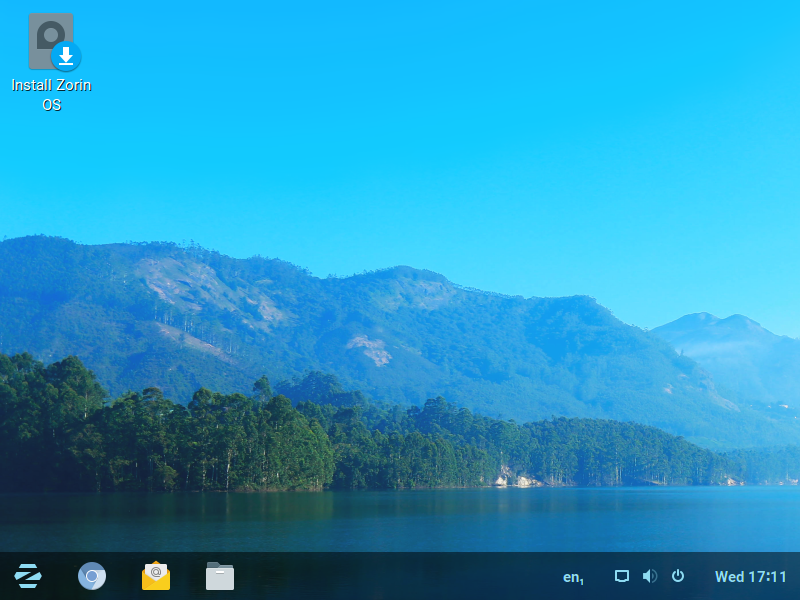Open the Files manager in taskbar

(x=220, y=576)
